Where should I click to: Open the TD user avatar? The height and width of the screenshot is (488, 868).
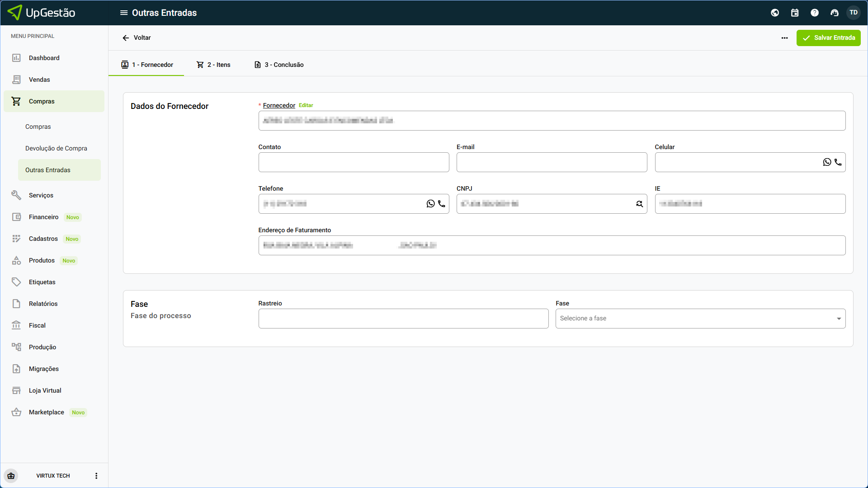click(x=854, y=13)
